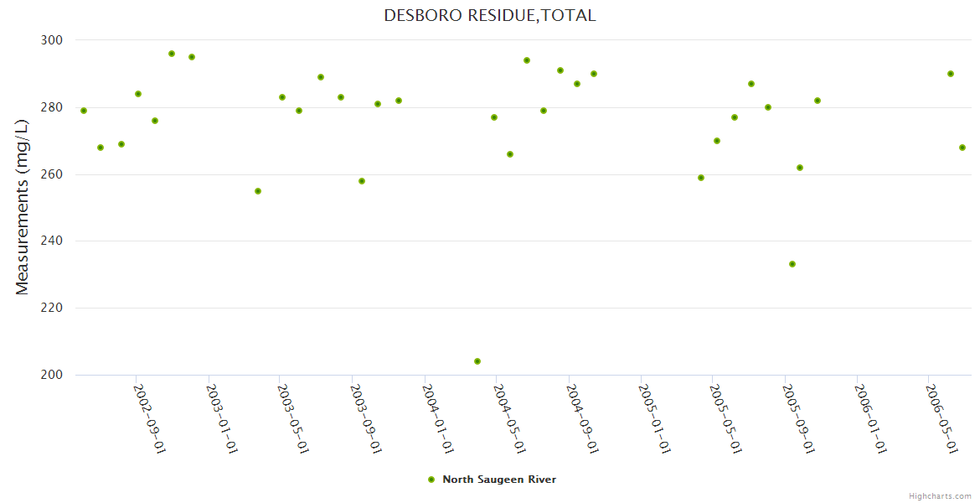Screen dimensions: 980x503
Task: Click the data point at 233 mg/L
Action: tap(792, 264)
